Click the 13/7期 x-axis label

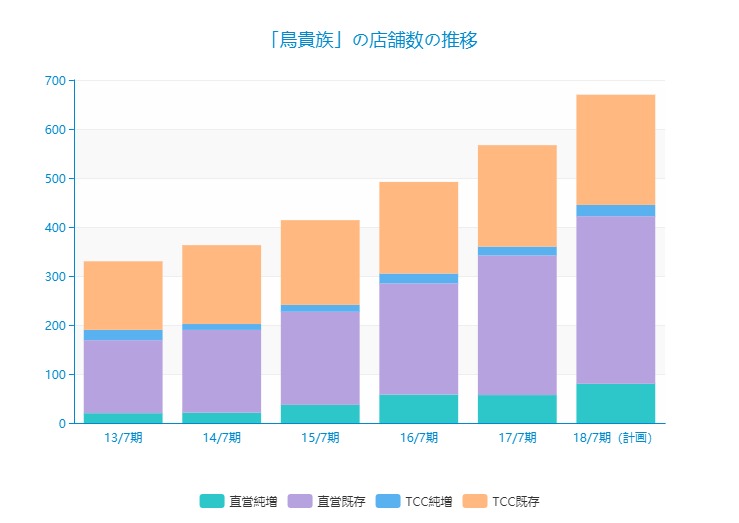click(x=123, y=438)
